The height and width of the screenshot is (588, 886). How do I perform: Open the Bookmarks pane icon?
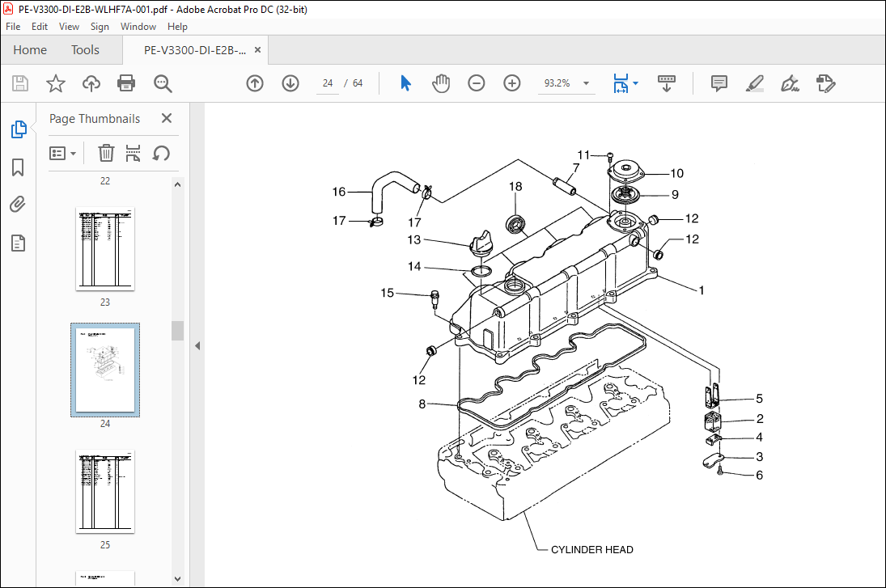18,167
